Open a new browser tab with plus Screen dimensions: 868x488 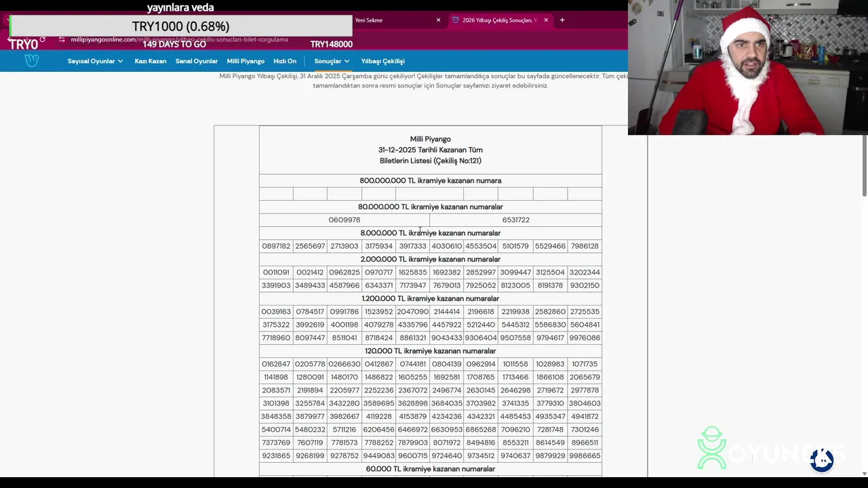click(x=562, y=20)
